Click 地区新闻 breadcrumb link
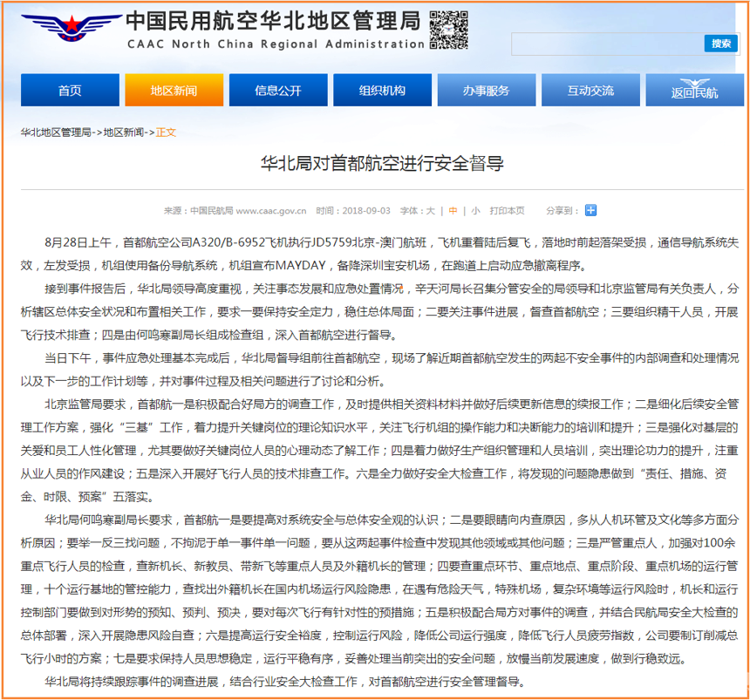This screenshot has width=750, height=700. pyautogui.click(x=124, y=133)
